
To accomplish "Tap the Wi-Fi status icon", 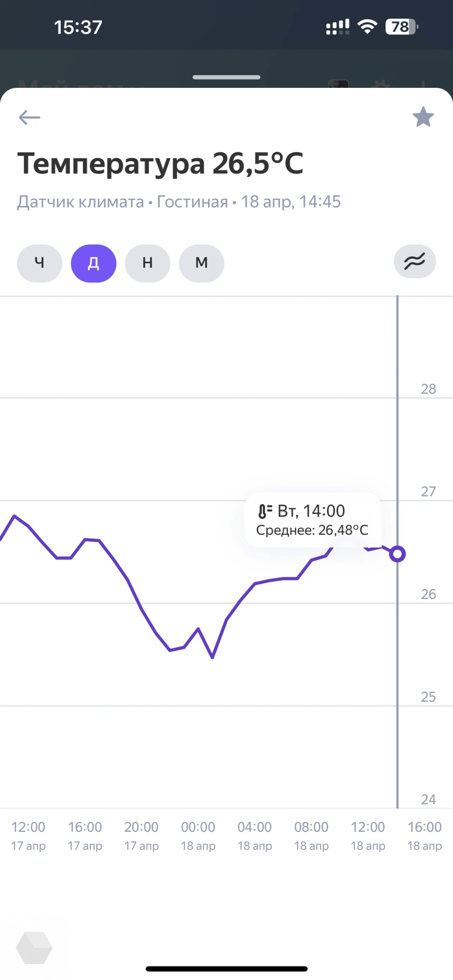I will tap(367, 27).
